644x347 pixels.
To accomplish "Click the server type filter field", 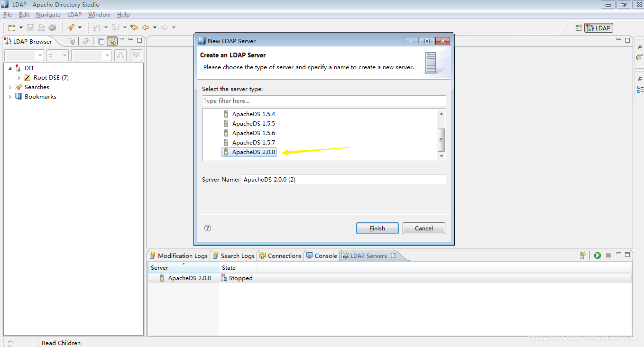I will (324, 100).
